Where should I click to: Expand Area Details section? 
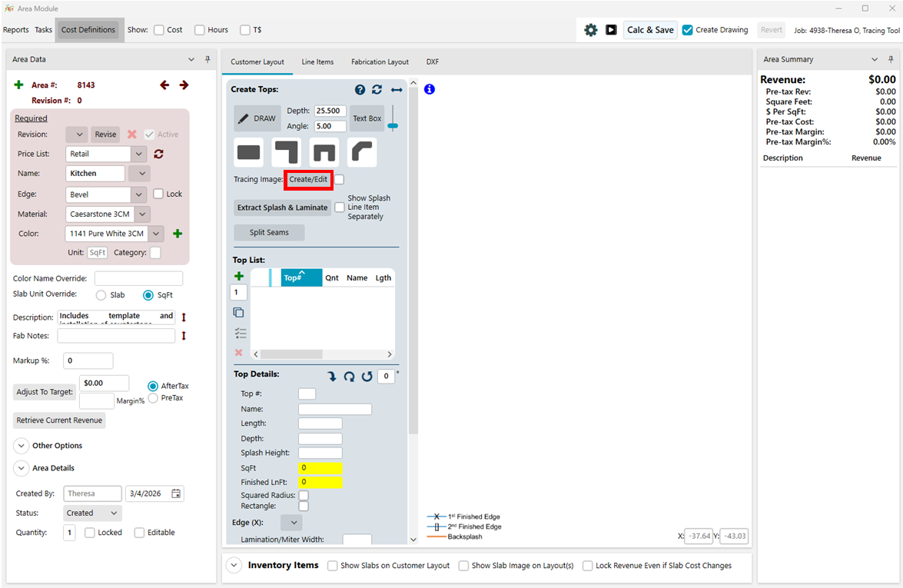click(x=21, y=468)
